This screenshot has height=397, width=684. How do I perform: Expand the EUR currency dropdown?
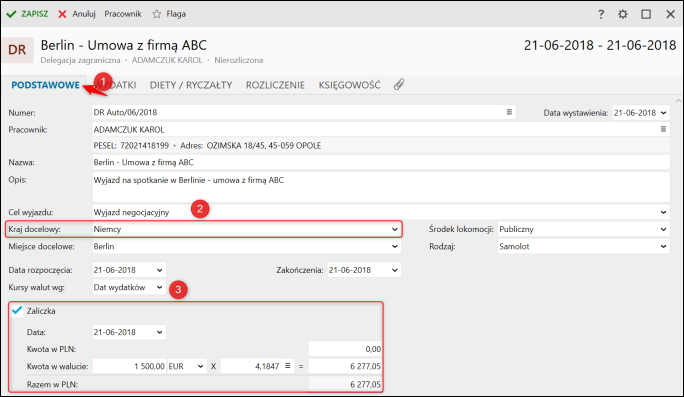coord(201,366)
